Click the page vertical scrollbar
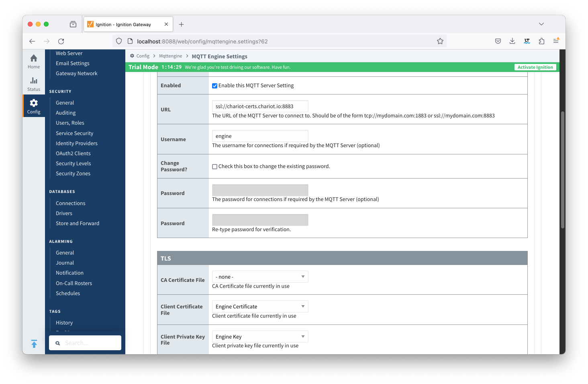The height and width of the screenshot is (384, 588). [563, 170]
